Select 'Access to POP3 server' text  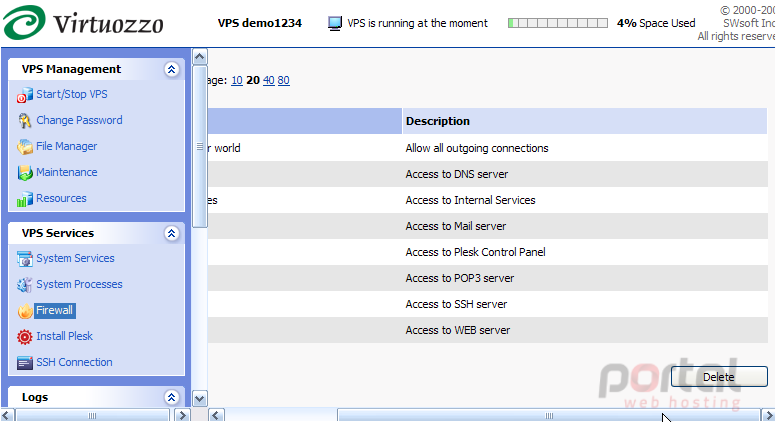click(459, 278)
